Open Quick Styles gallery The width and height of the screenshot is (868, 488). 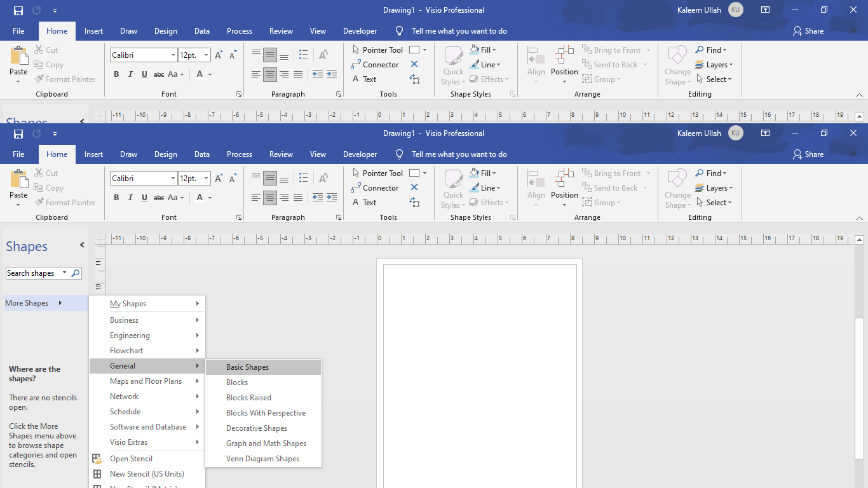pyautogui.click(x=453, y=187)
